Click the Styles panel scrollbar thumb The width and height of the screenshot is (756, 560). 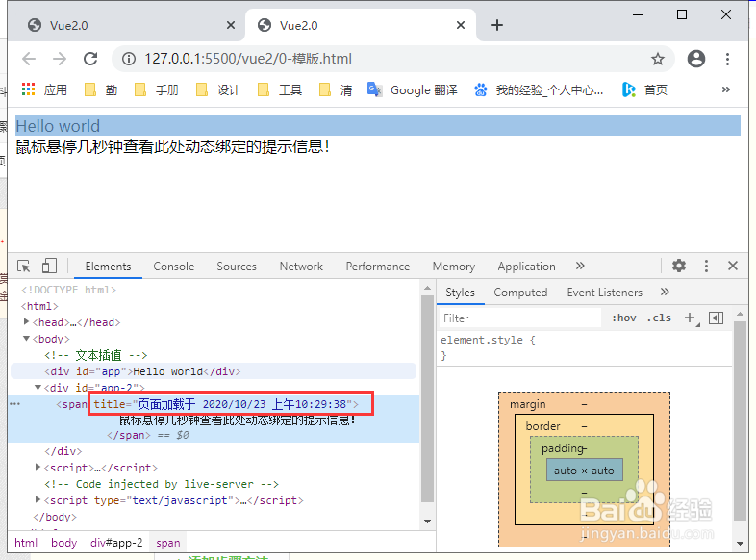[740, 421]
